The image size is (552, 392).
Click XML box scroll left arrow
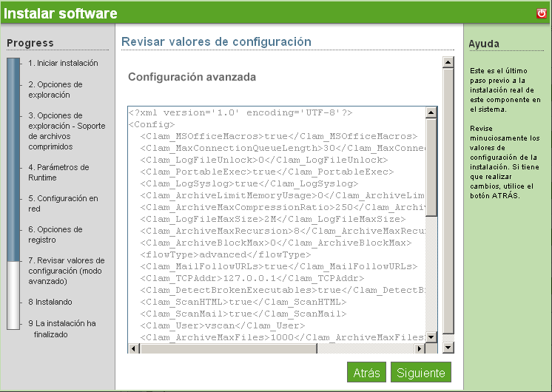[x=133, y=348]
